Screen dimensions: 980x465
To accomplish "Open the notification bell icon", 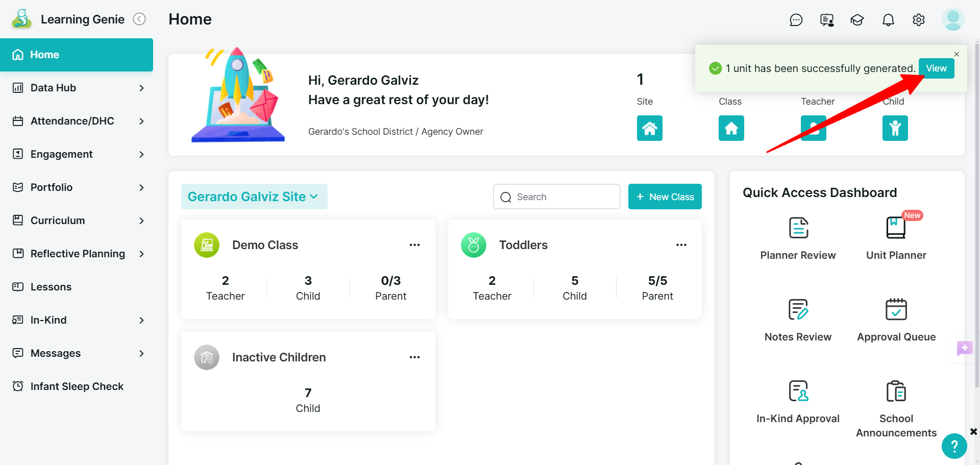I will (x=888, y=20).
